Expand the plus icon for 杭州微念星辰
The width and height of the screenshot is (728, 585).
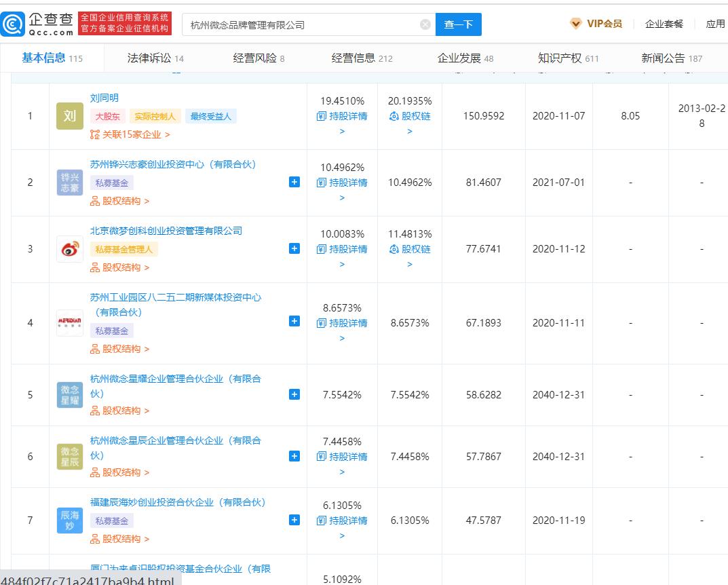[x=294, y=456]
